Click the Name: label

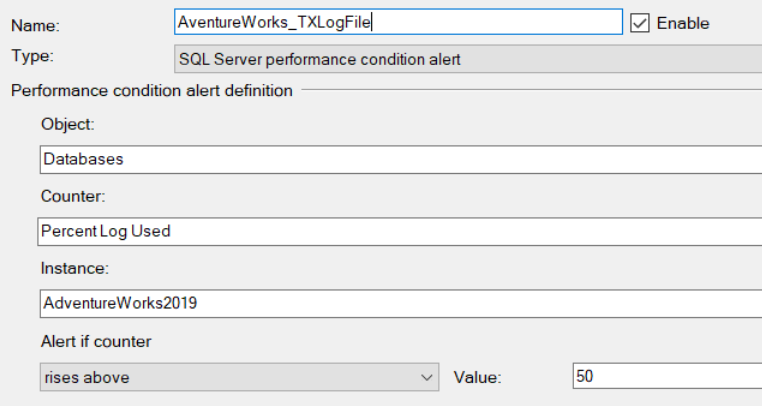(35, 25)
